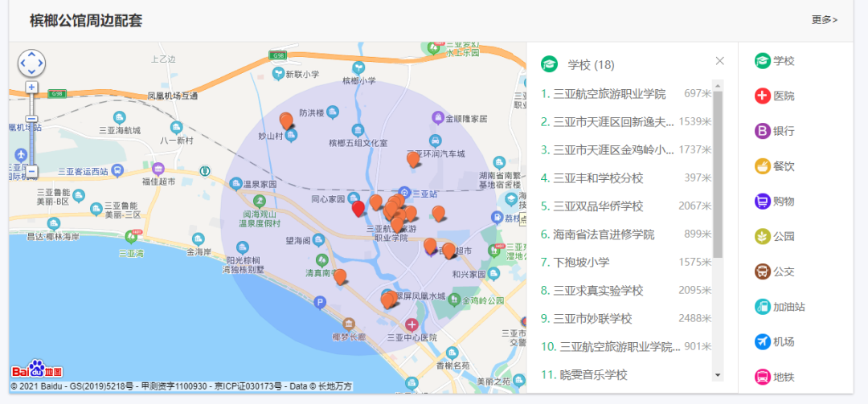Open result 晓雯音乐学校
The height and width of the screenshot is (404, 868).
coord(626,375)
